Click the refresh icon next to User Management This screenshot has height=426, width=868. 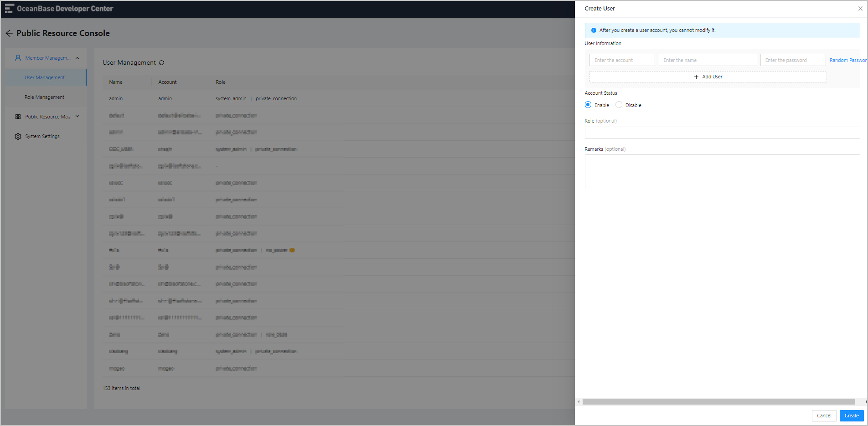(x=161, y=62)
